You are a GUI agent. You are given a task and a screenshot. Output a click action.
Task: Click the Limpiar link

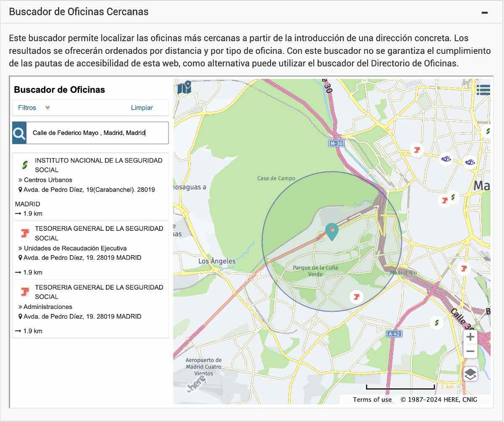142,108
